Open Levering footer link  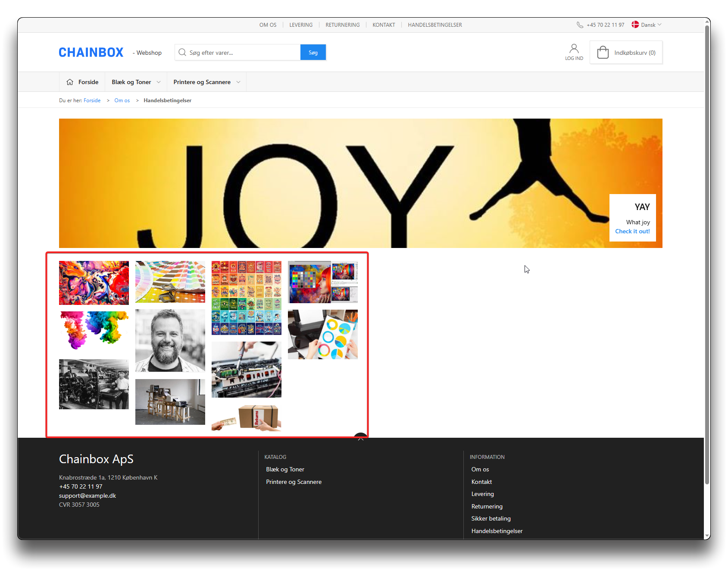point(482,494)
